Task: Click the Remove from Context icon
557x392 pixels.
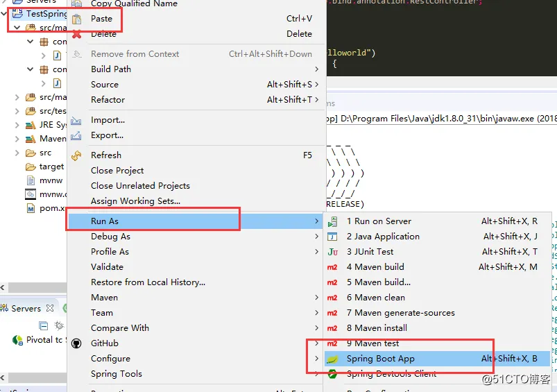Action: click(76, 54)
